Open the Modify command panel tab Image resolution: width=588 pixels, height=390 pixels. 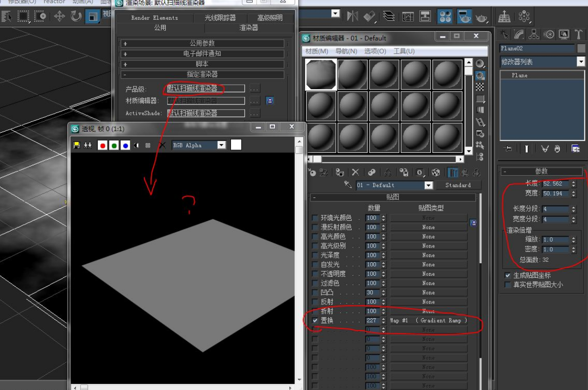(x=519, y=35)
